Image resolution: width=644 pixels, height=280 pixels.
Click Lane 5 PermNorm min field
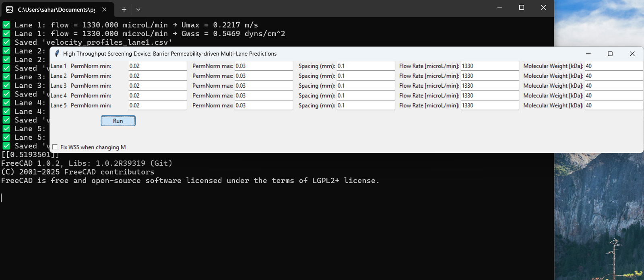coord(157,105)
